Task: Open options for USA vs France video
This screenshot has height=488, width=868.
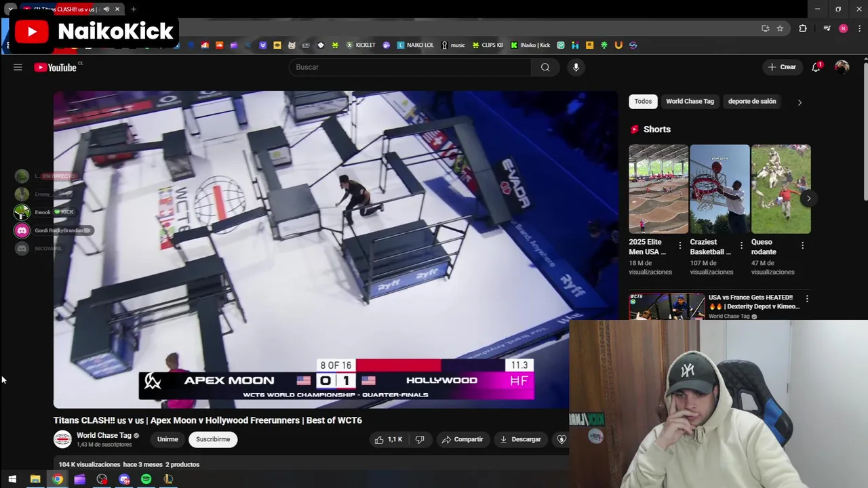Action: coord(807,298)
